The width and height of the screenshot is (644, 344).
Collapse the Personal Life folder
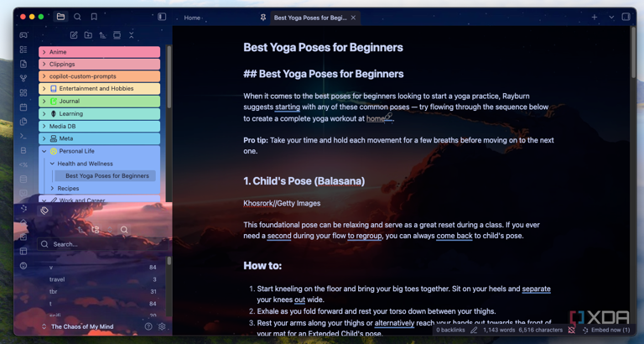click(x=44, y=151)
